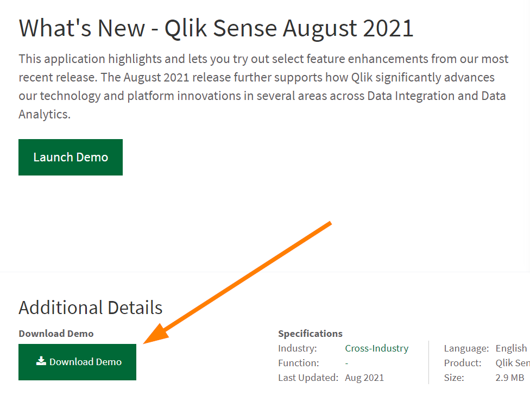Click the Launch Demo button

point(70,157)
